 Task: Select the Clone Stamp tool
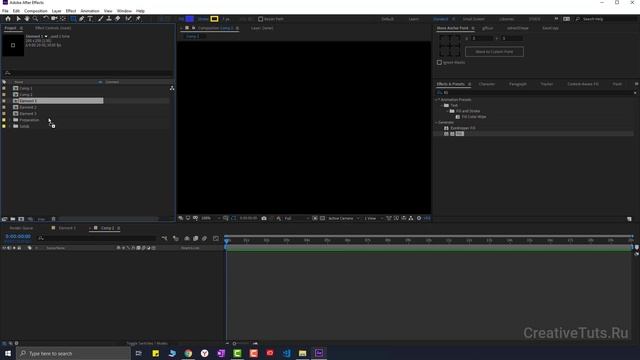tap(109, 19)
